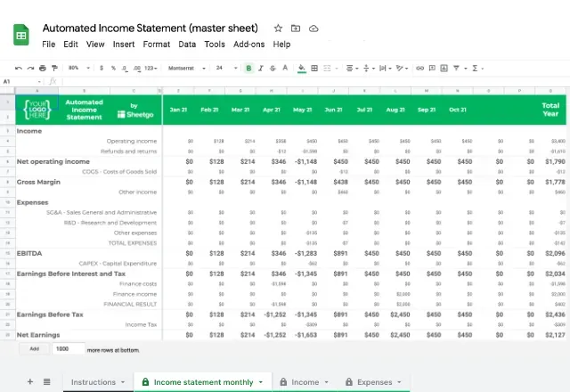Select the paint format tool

click(x=54, y=68)
